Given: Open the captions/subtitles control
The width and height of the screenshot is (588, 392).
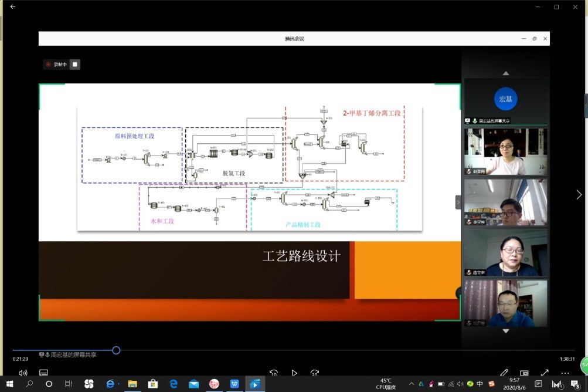Looking at the screenshot, I should click(x=43, y=373).
